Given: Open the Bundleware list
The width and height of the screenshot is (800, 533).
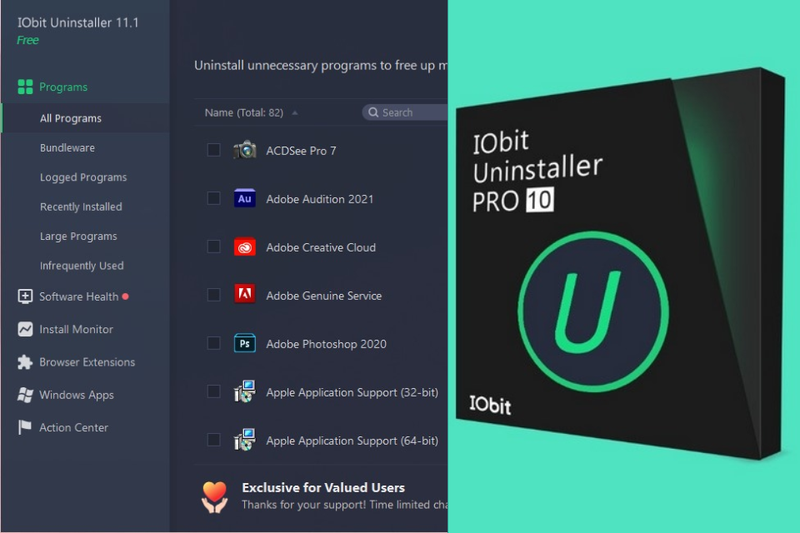Looking at the screenshot, I should [67, 148].
